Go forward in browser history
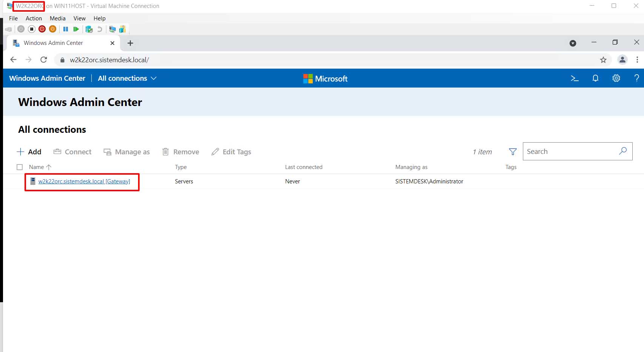Image resolution: width=644 pixels, height=352 pixels. coord(29,60)
